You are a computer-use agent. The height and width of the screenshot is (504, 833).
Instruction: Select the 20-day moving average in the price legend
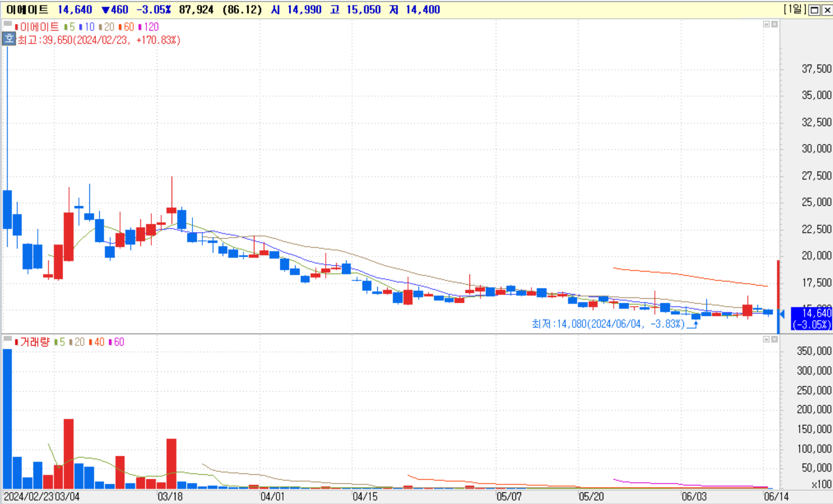[x=106, y=27]
